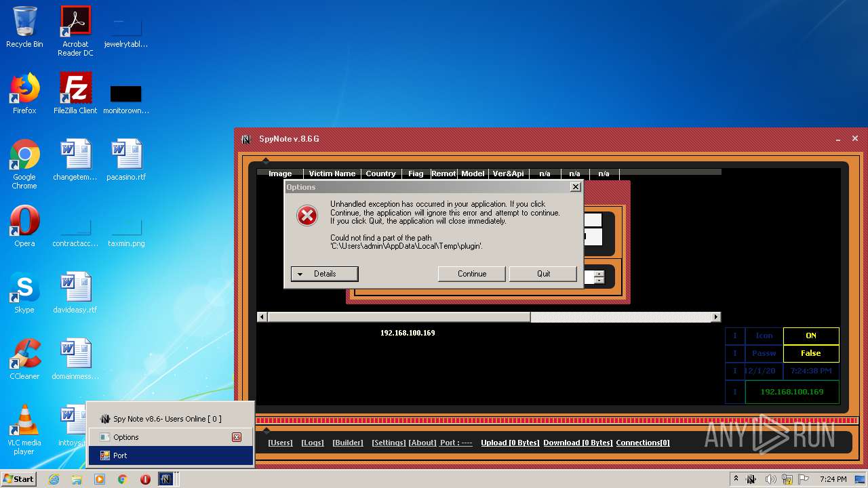Screen dimensions: 868x488
Task: Select the pacasino.rtf document icon
Action: point(126,160)
